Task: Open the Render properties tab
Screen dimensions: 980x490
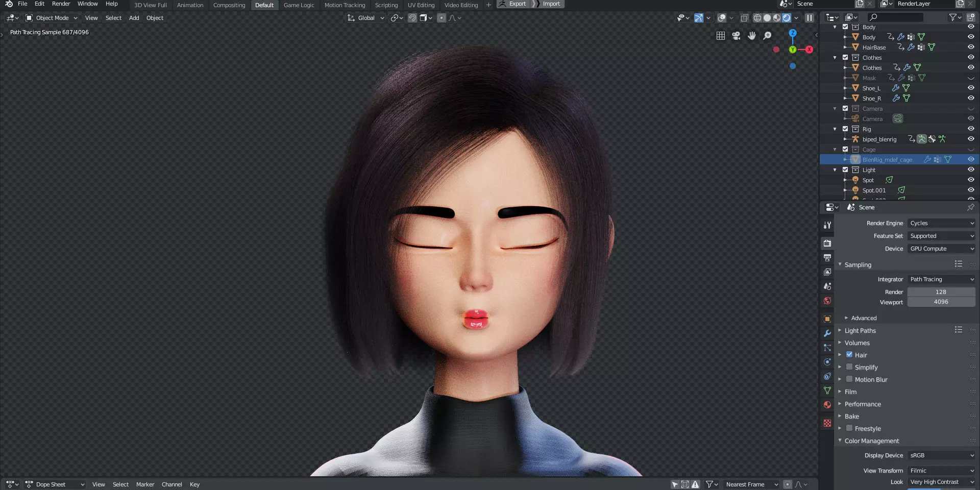Action: point(827,243)
